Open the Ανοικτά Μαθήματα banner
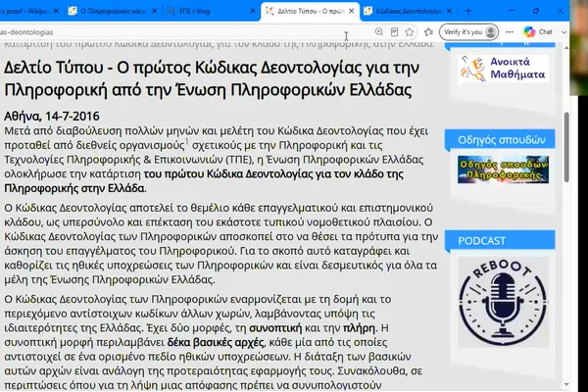588x392 pixels. click(x=503, y=69)
